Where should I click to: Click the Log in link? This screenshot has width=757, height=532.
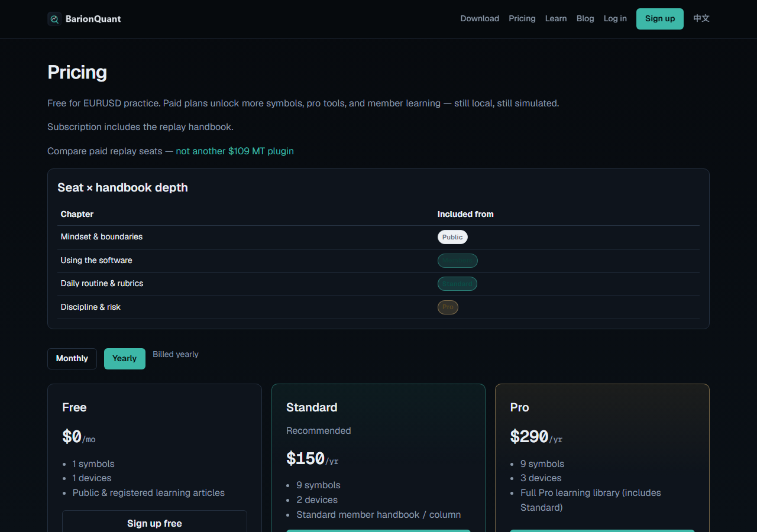pos(615,19)
